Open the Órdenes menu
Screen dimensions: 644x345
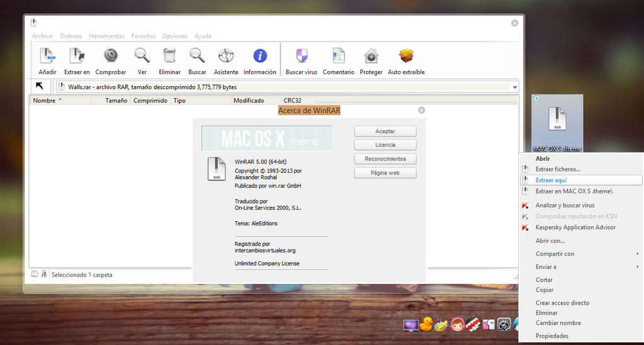70,36
